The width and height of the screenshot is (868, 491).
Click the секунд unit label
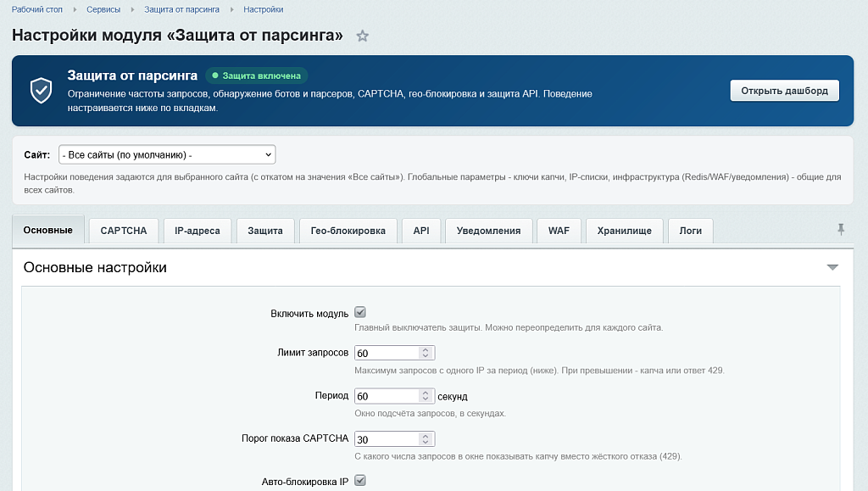(x=453, y=396)
